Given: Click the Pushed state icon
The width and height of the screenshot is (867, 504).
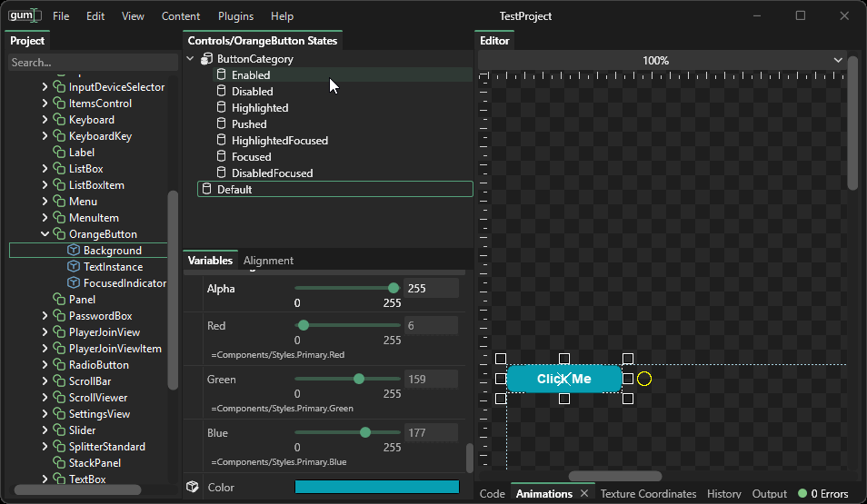Looking at the screenshot, I should pyautogui.click(x=221, y=124).
